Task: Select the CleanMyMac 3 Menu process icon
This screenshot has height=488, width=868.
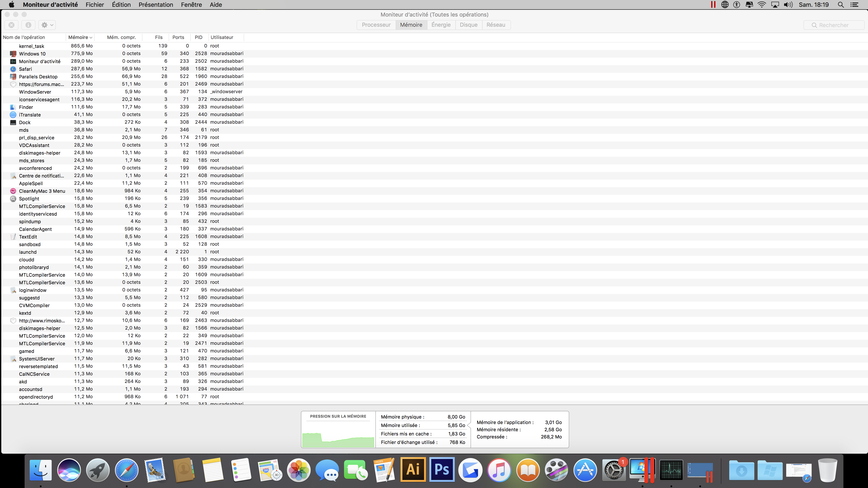Action: [13, 191]
